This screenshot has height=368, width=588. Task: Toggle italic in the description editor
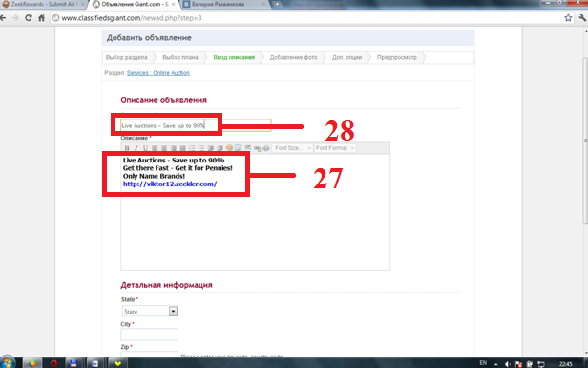(x=136, y=148)
